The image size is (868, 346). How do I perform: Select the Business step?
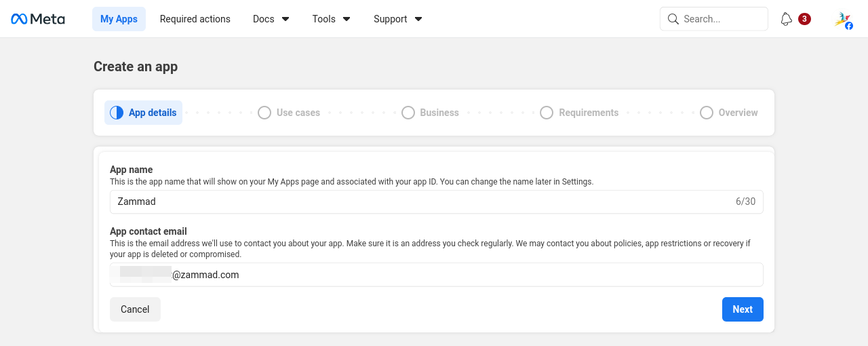430,113
